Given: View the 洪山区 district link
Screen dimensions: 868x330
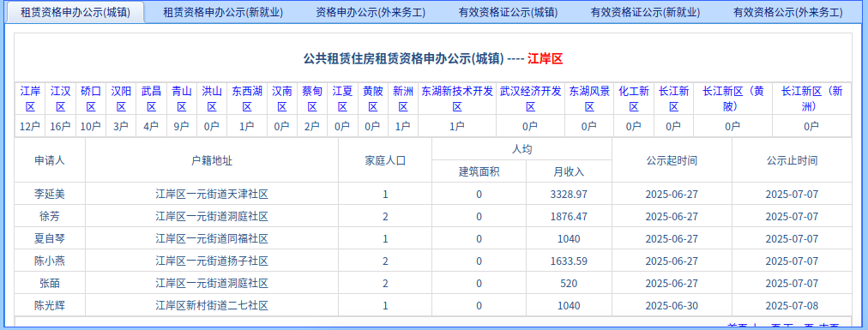Looking at the screenshot, I should pyautogui.click(x=212, y=99).
